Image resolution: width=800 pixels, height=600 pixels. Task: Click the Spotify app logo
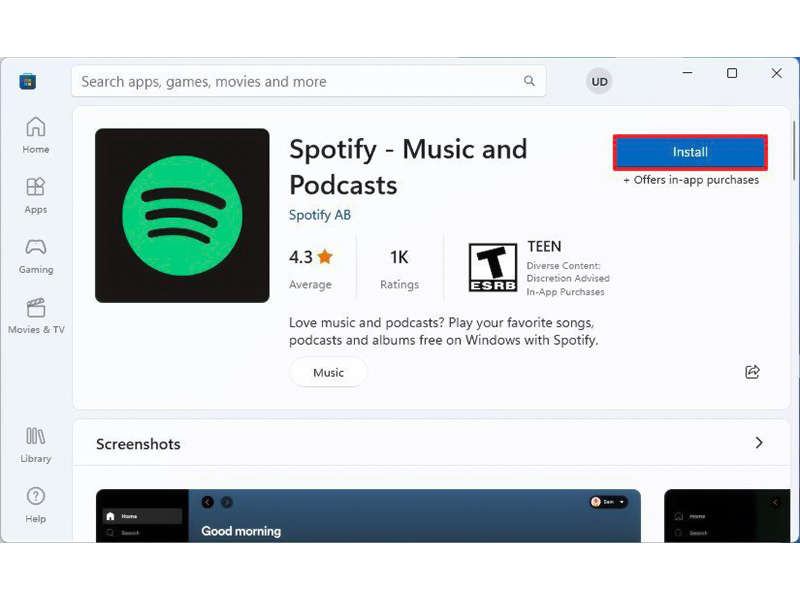182,215
